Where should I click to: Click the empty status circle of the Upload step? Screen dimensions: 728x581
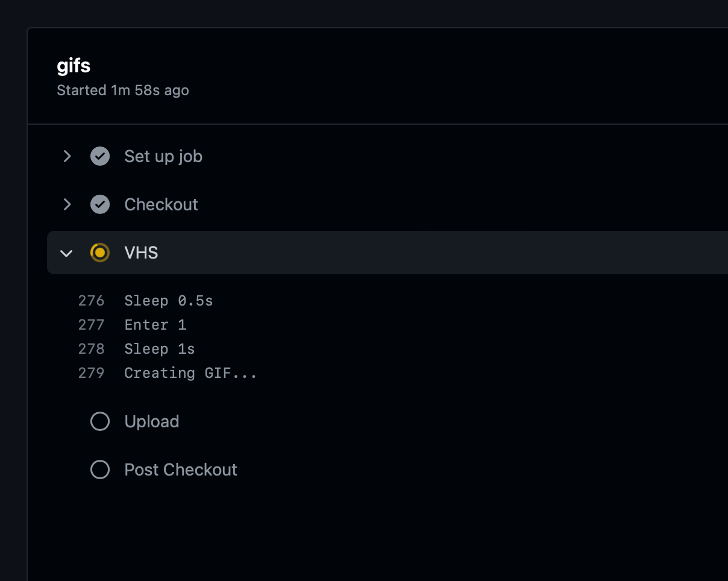100,421
